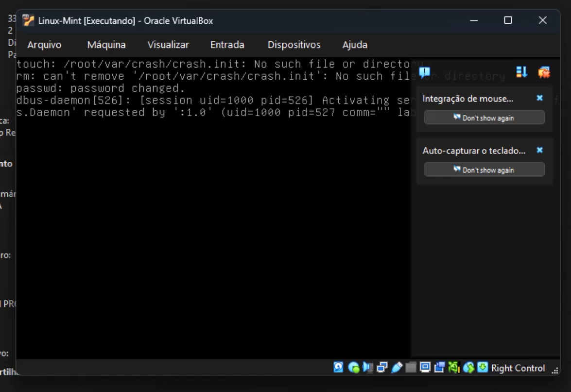Dismiss all notifications with orange X icon
The height and width of the screenshot is (392, 571).
click(x=544, y=72)
